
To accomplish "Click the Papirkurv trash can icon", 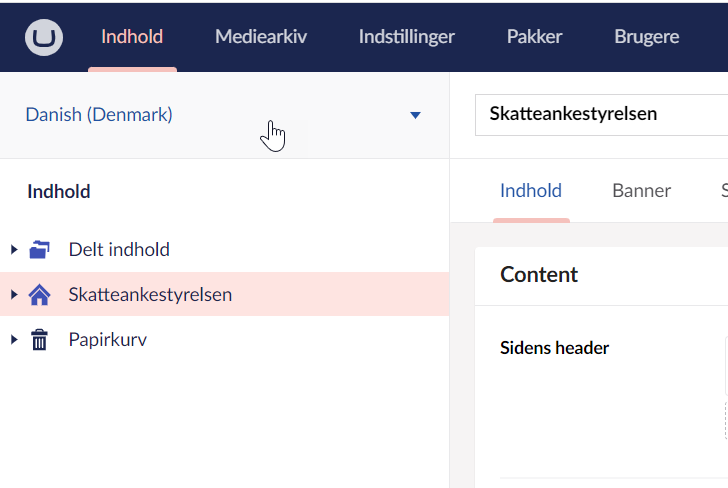I will pos(40,340).
